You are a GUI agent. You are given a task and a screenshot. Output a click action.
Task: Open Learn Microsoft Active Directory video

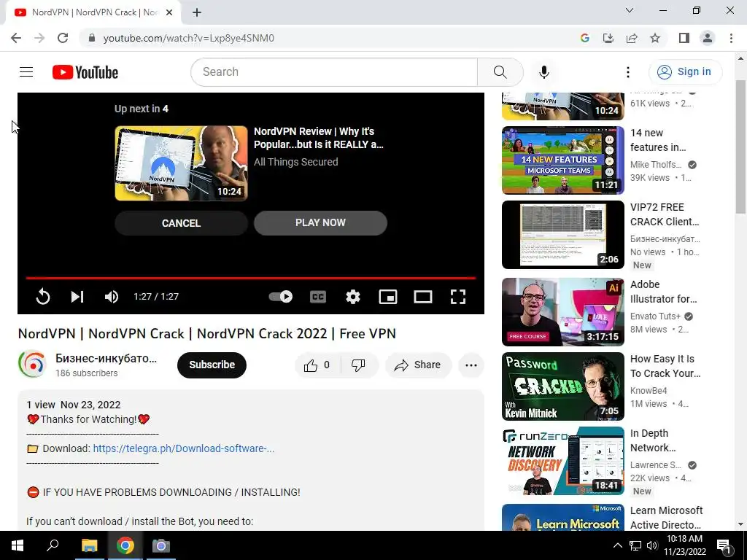point(666,518)
